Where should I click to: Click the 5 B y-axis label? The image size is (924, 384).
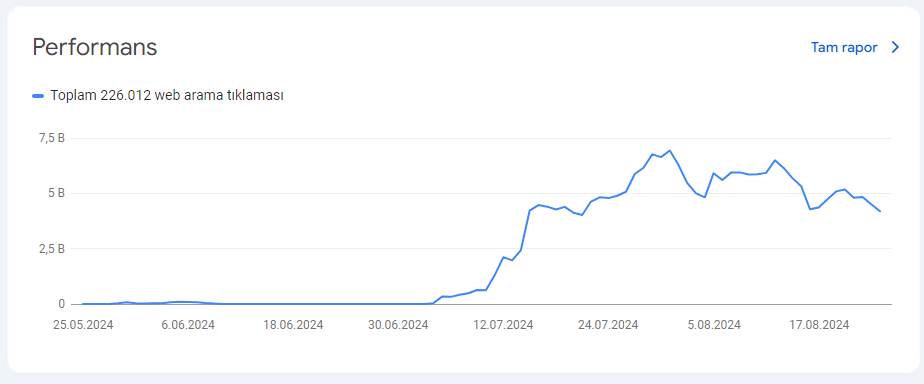57,193
